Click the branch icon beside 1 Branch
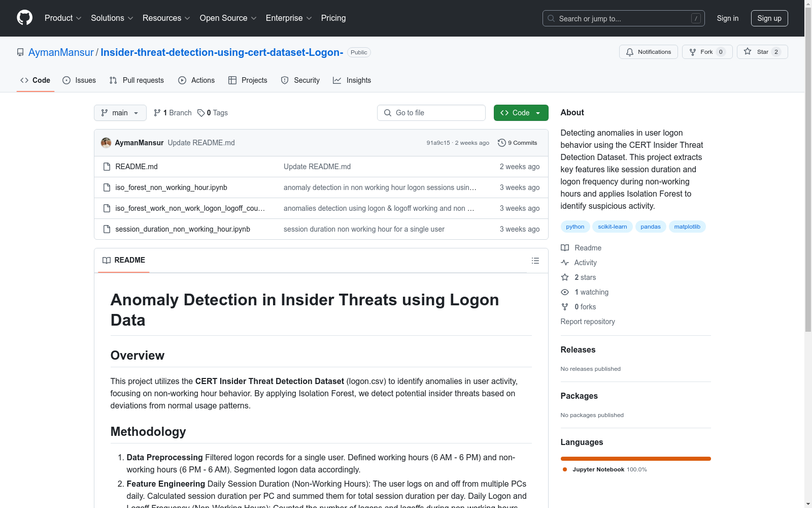Screen dimensions: 812x508 tap(157, 113)
